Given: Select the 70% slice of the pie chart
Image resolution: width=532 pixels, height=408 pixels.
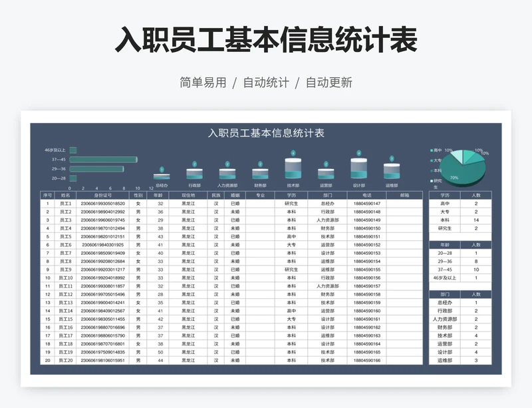Looking at the screenshot, I should [x=462, y=174].
